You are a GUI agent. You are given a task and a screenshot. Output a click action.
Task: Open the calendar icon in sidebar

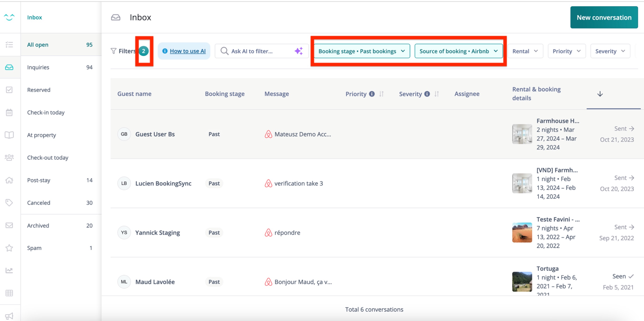(9, 113)
